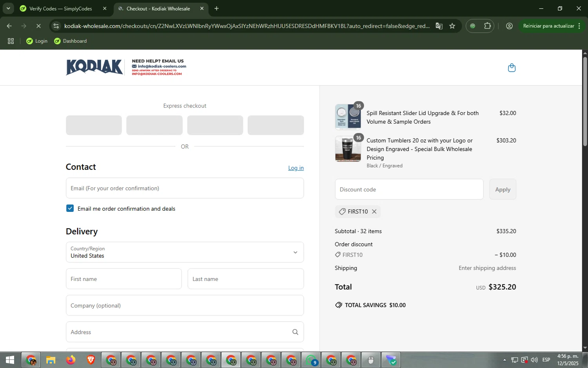Open a new browser tab
588x368 pixels.
[x=216, y=8]
